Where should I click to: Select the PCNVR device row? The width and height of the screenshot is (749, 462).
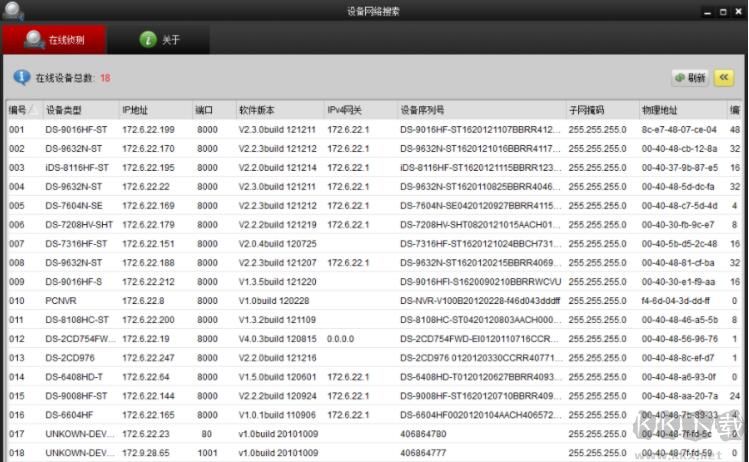pos(374,301)
